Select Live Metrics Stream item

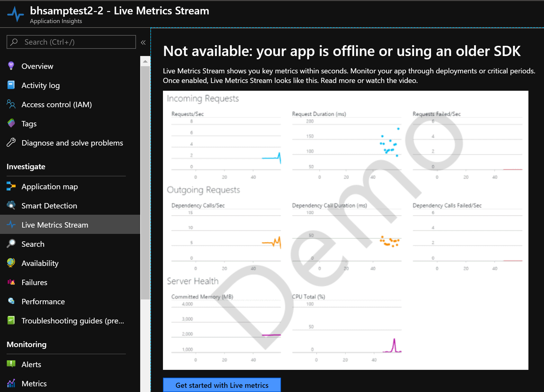[70, 224]
